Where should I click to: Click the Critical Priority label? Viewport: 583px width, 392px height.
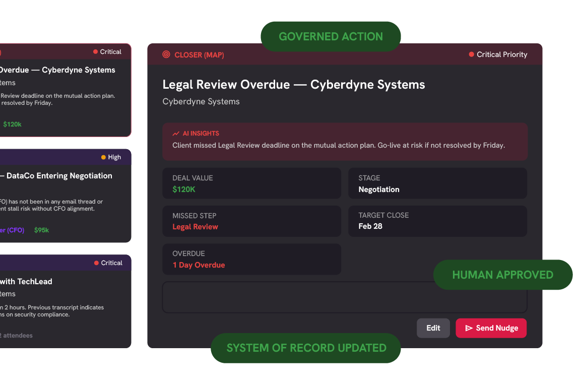pyautogui.click(x=502, y=54)
